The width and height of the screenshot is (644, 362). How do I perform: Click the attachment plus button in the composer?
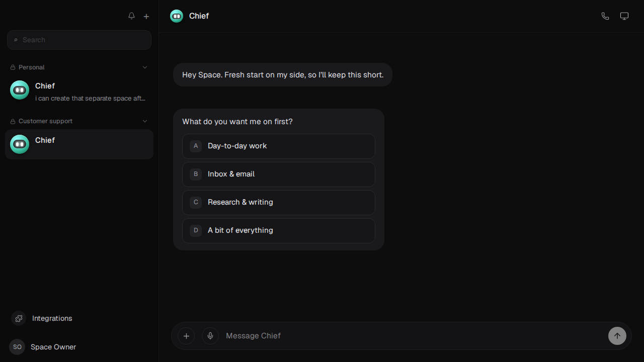pos(186,336)
